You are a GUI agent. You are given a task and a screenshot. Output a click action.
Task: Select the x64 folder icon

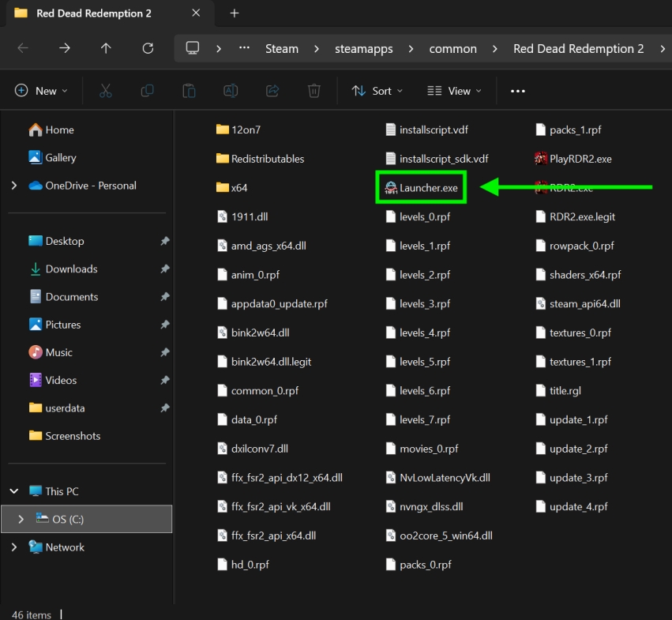[x=223, y=187]
